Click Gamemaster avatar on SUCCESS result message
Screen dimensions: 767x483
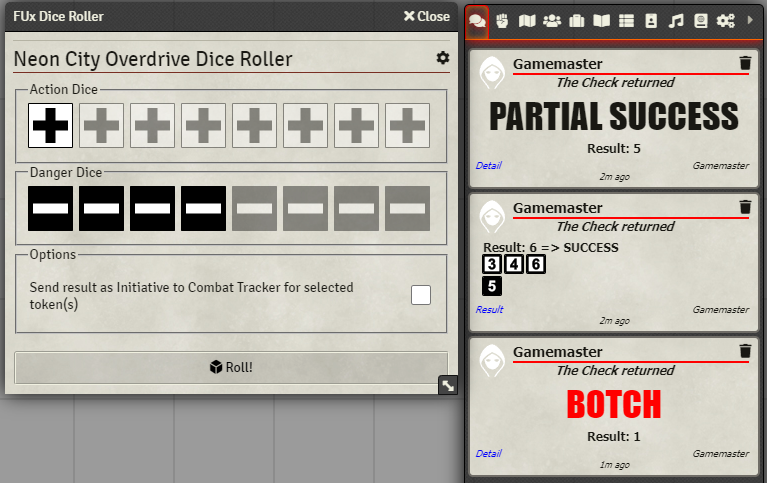tap(492, 216)
